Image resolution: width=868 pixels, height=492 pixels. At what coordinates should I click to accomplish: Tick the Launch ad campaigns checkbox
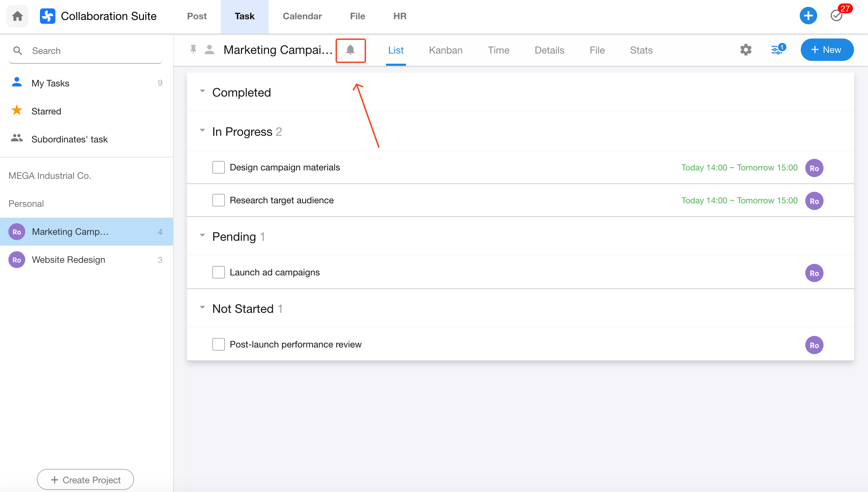tap(218, 272)
